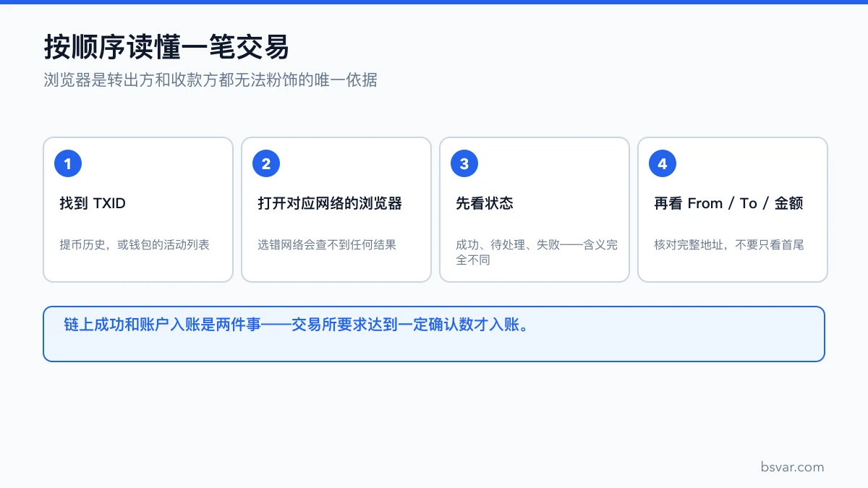Click the number 4 step circle
The image size is (868, 488).
coord(663,164)
